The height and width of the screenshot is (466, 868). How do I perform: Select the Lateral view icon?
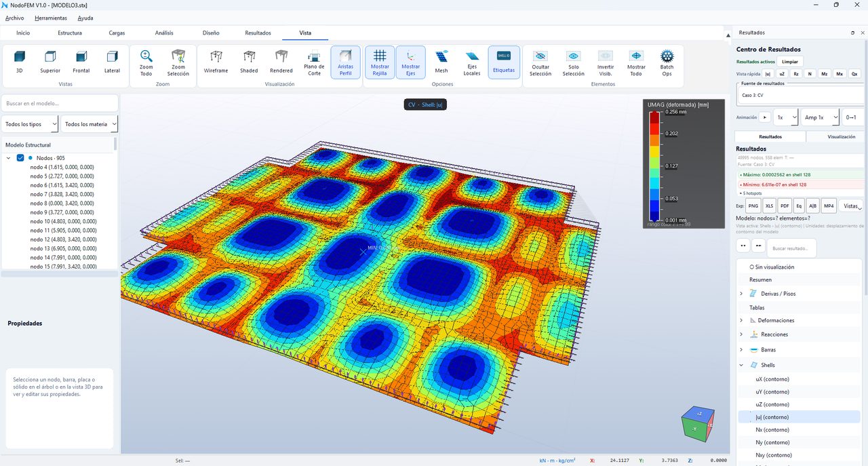point(112,62)
